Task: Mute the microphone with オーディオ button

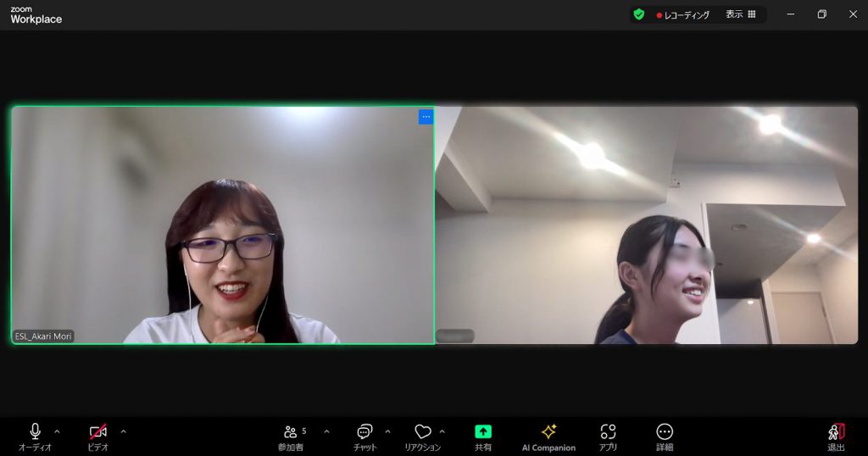Action: pyautogui.click(x=35, y=432)
